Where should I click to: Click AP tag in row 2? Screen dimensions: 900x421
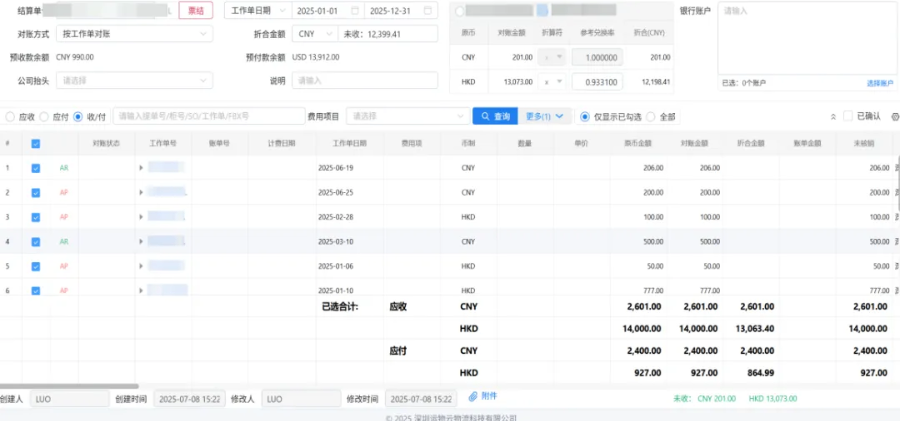[64, 193]
